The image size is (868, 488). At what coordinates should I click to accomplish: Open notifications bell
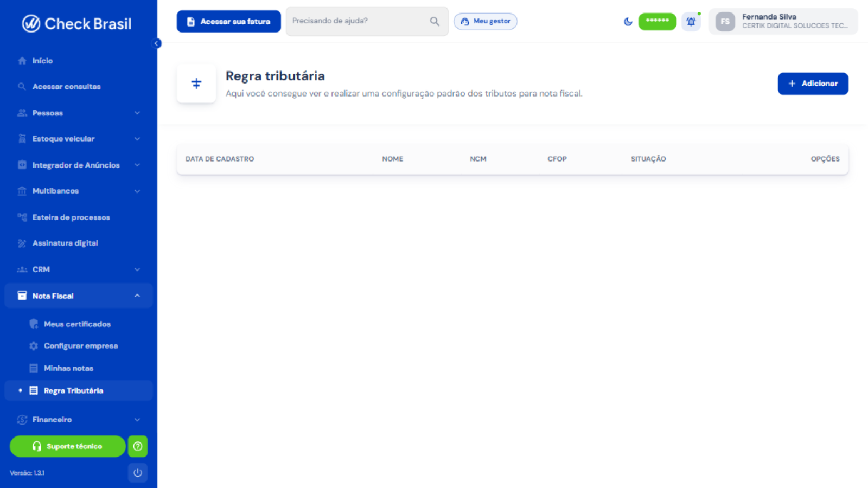point(691,22)
